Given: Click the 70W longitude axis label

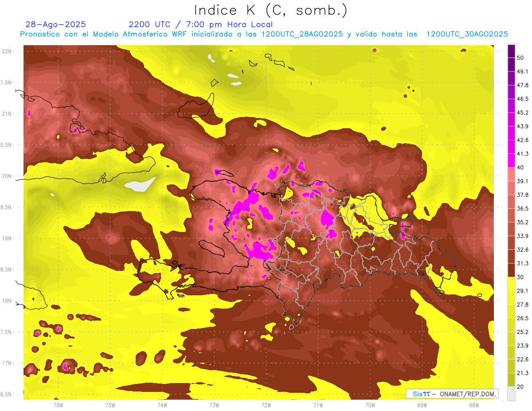Looking at the screenshot, I should click(370, 405).
